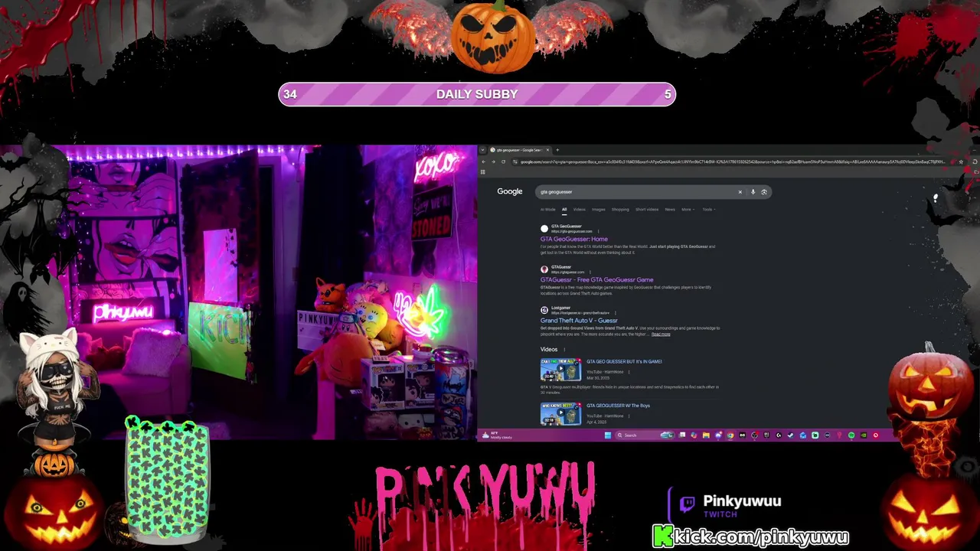Click Read more on the Lostgamer result
980x551 pixels.
pyautogui.click(x=661, y=334)
